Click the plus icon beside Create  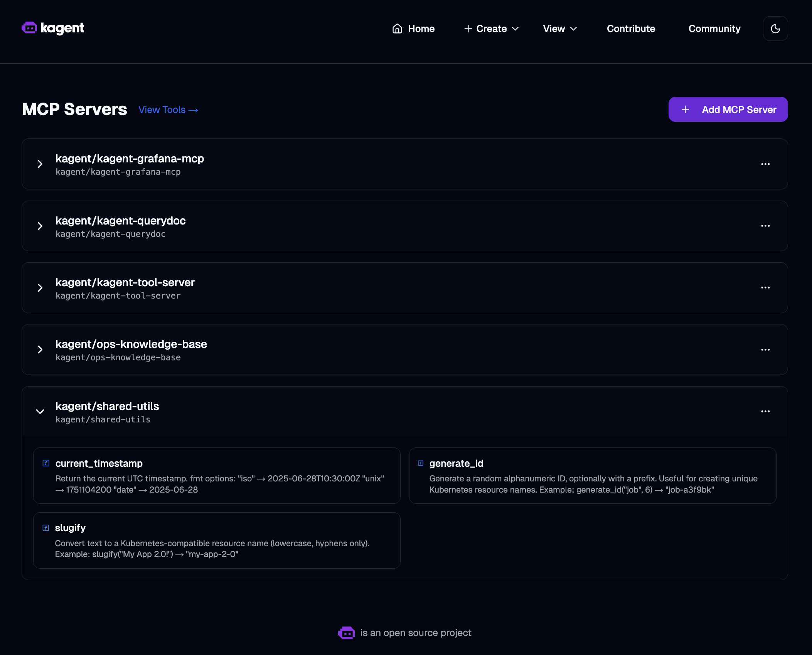tap(468, 29)
